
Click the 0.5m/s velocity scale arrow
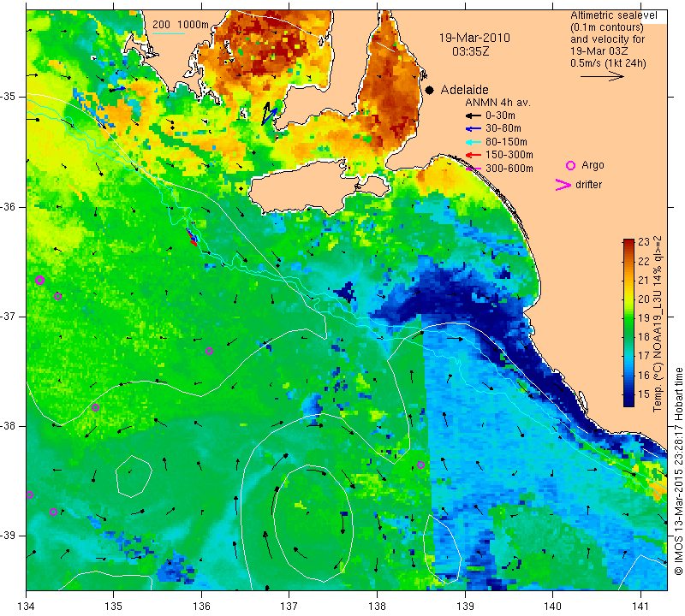603,77
